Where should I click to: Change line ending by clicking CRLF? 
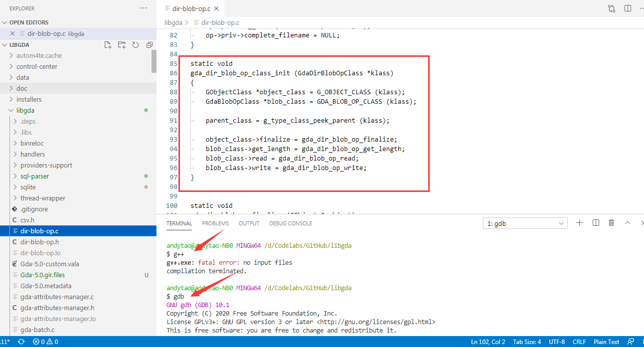pos(579,342)
